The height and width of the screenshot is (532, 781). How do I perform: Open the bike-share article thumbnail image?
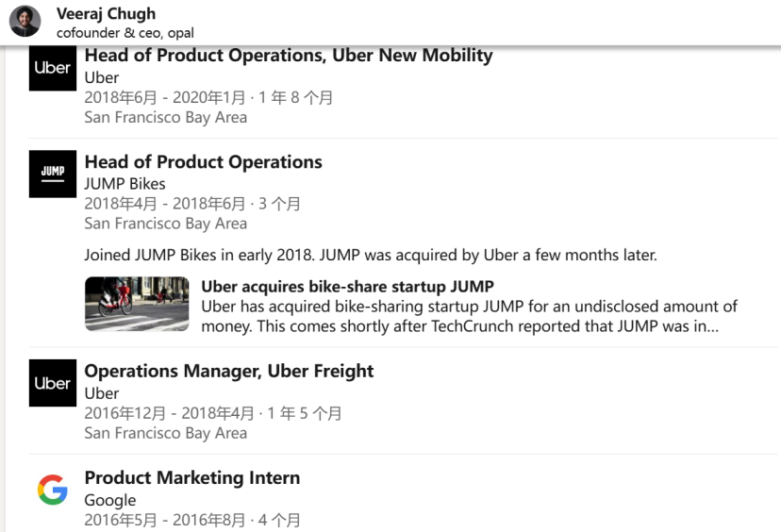point(136,304)
